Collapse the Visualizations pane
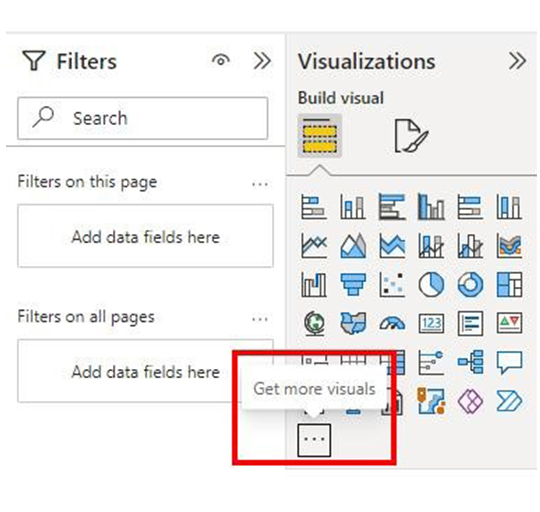 pyautogui.click(x=517, y=61)
